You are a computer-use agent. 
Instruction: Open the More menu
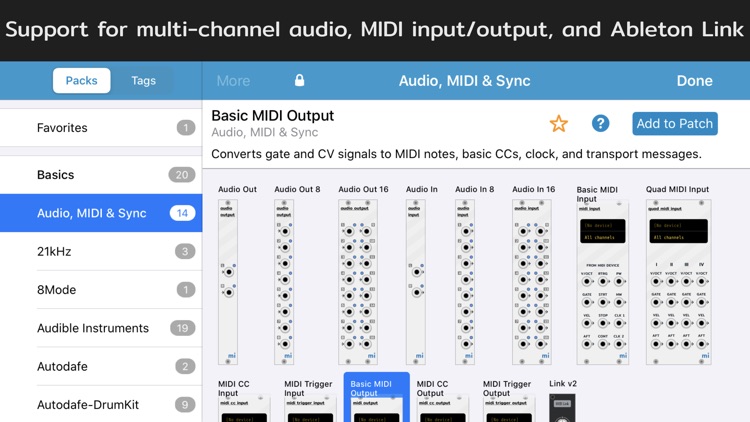[x=233, y=81]
